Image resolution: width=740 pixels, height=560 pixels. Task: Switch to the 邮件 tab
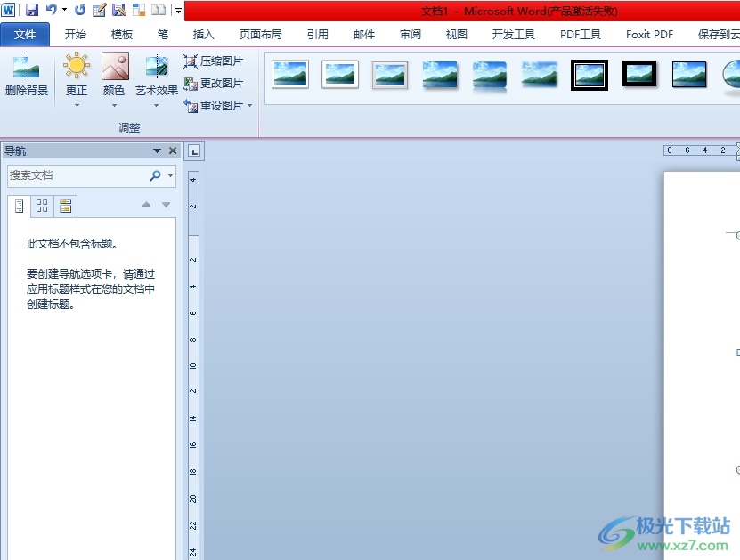click(364, 35)
